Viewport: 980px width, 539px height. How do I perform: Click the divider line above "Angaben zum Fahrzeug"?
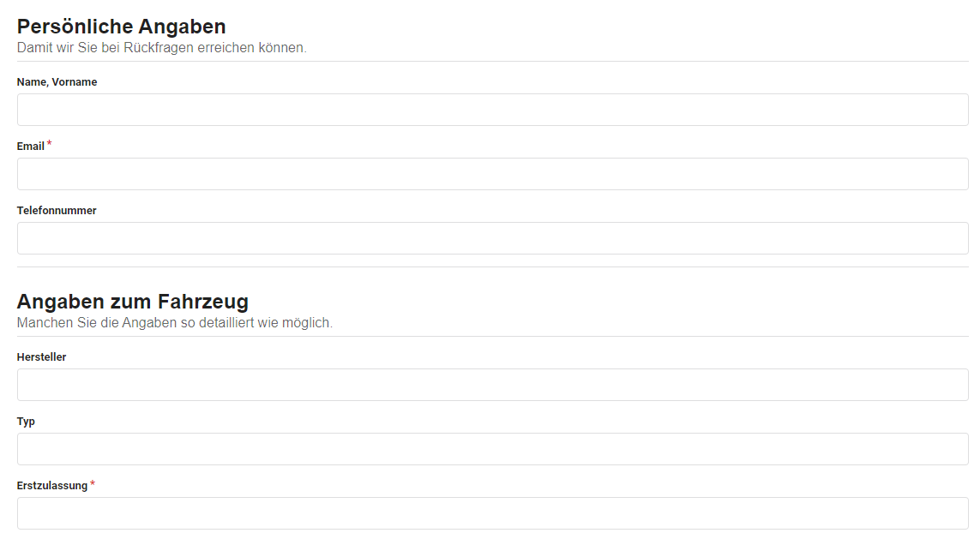pos(492,267)
